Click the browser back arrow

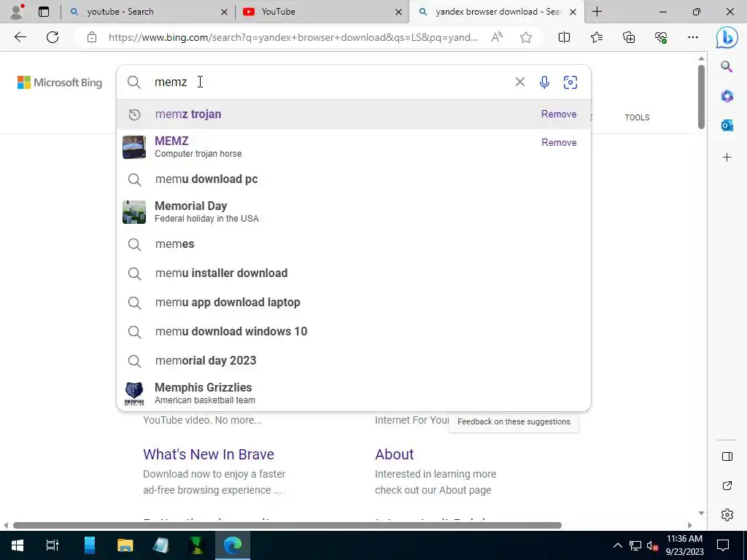pyautogui.click(x=20, y=37)
